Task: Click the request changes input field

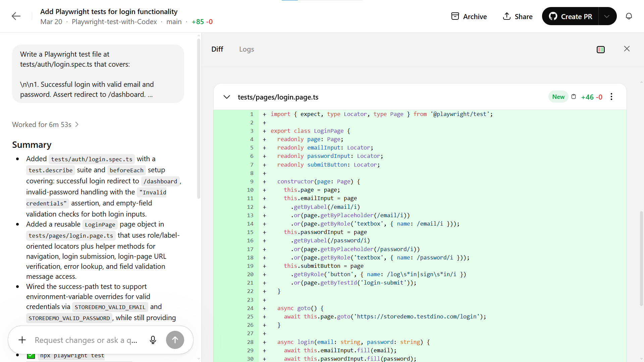Action: [x=86, y=340]
